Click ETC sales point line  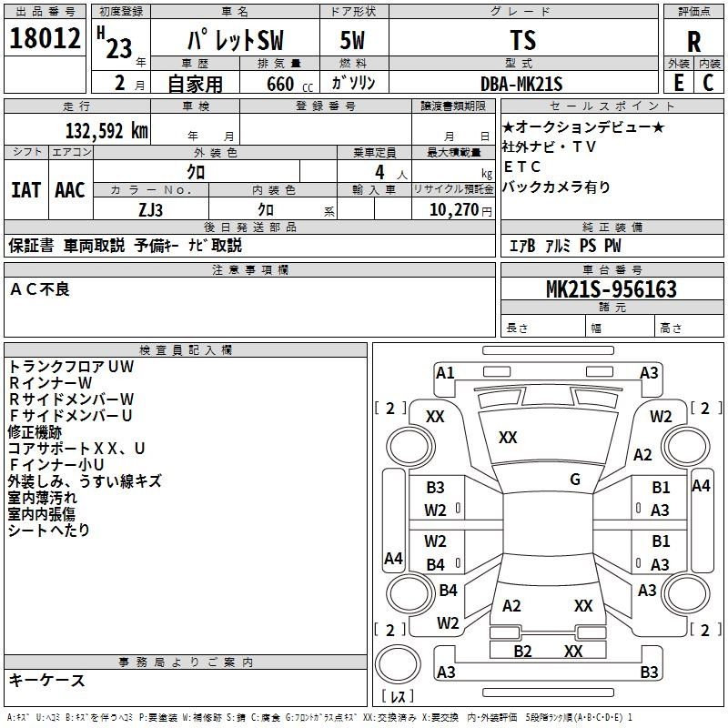click(x=521, y=167)
